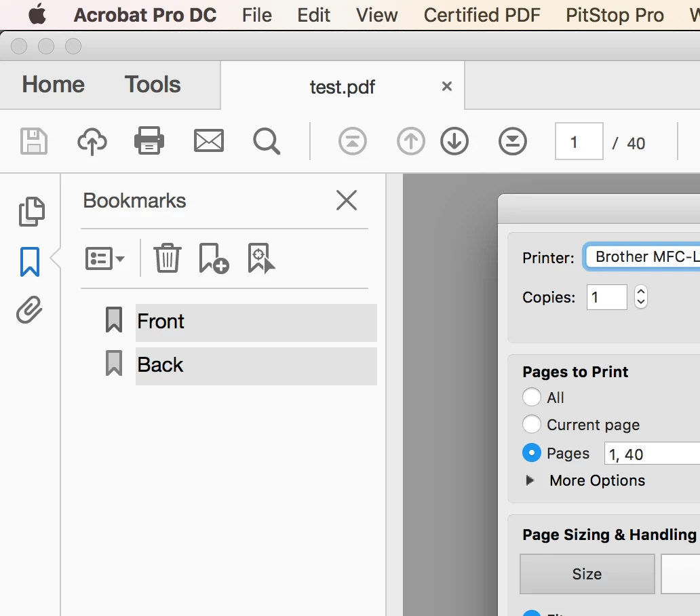Open the View menu
The width and height of the screenshot is (700, 616).
click(376, 15)
